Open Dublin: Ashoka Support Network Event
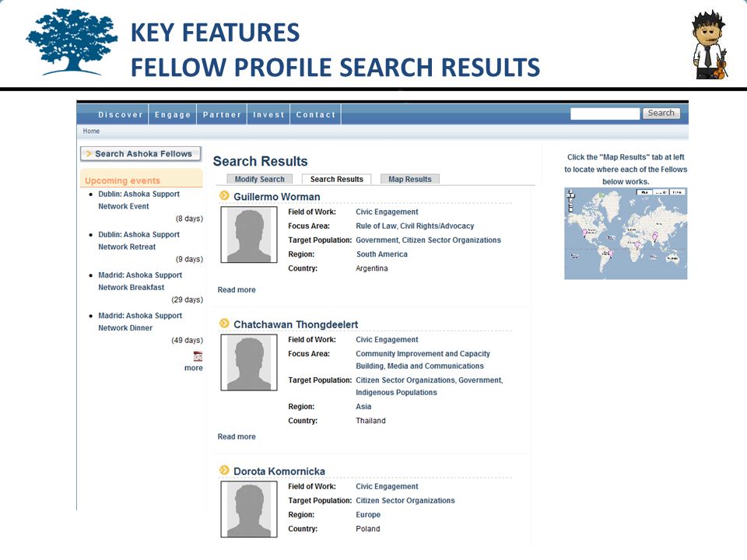747x560 pixels. coord(139,200)
